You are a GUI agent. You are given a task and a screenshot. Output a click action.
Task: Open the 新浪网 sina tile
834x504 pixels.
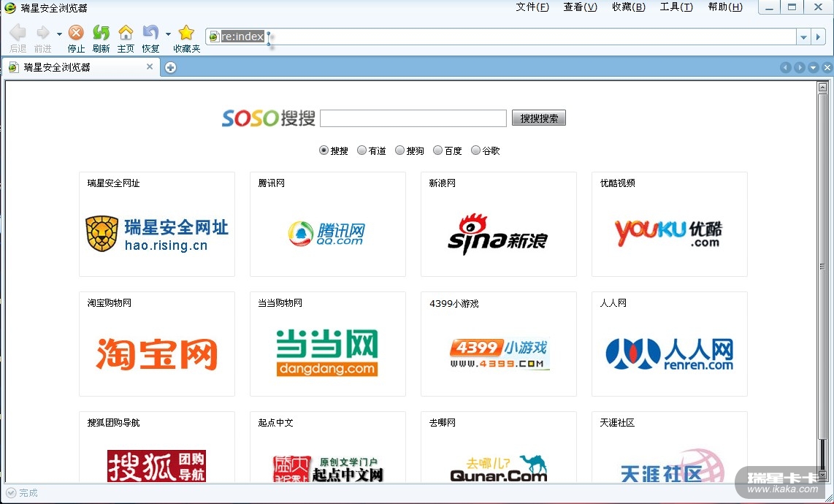click(x=498, y=224)
